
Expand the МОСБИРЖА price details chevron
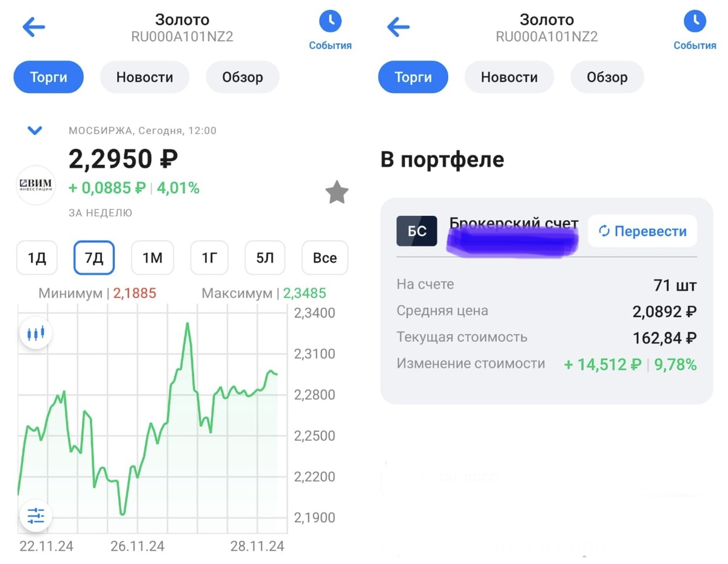(x=35, y=130)
